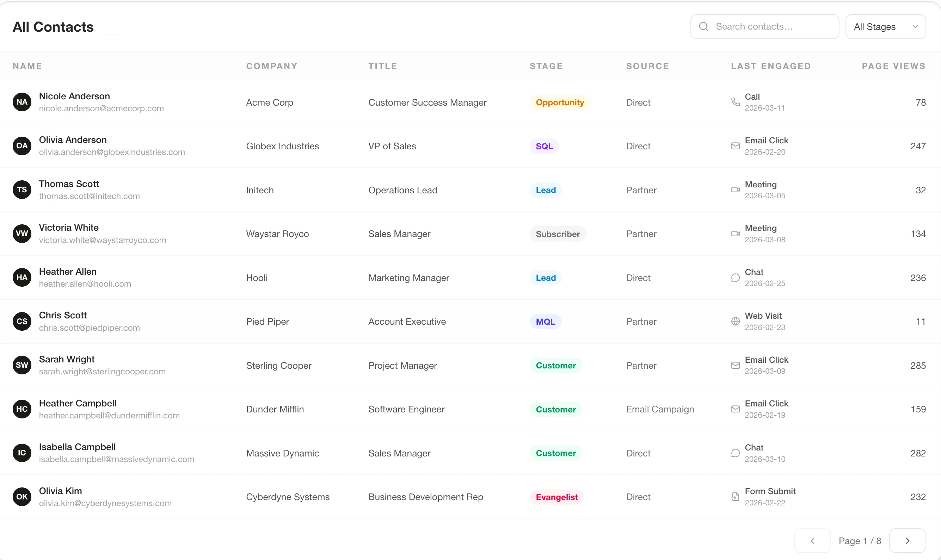Click the Globex Industries company cell

pos(282,146)
